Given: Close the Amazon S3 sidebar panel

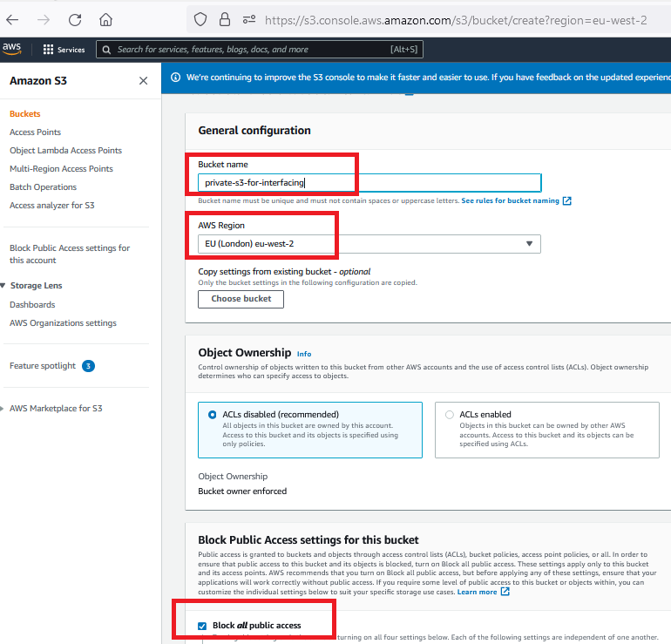Looking at the screenshot, I should pos(143,81).
